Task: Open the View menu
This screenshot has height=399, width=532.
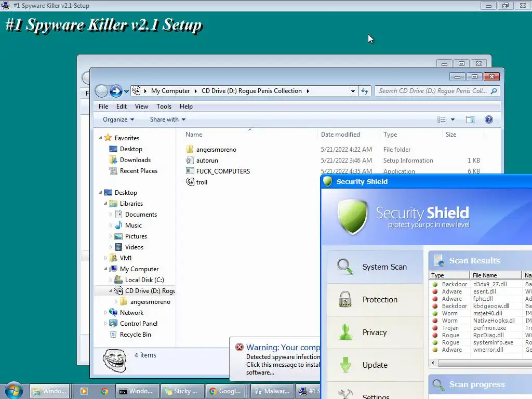Action: [x=141, y=106]
